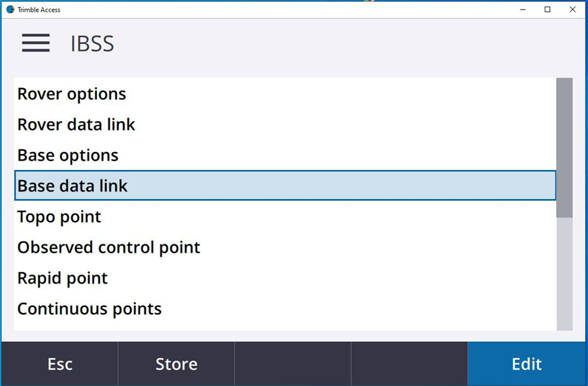Tap the blue Edit button
Screen dimensions: 588x386
tap(527, 364)
